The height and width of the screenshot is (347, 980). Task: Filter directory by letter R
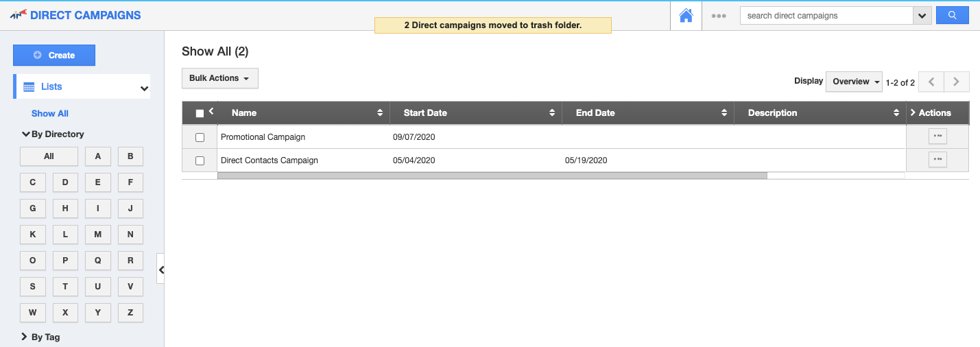click(x=130, y=261)
